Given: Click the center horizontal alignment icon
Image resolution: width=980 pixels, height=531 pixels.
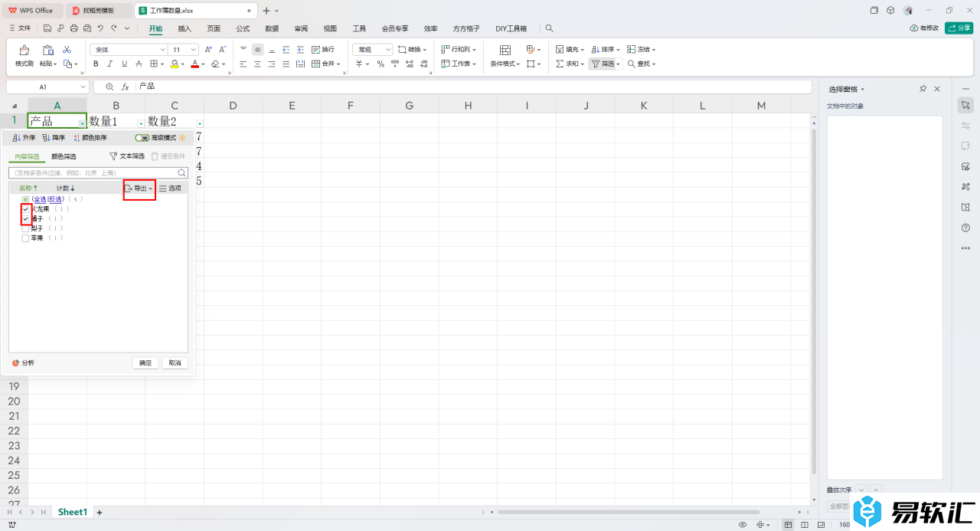Looking at the screenshot, I should pyautogui.click(x=257, y=64).
